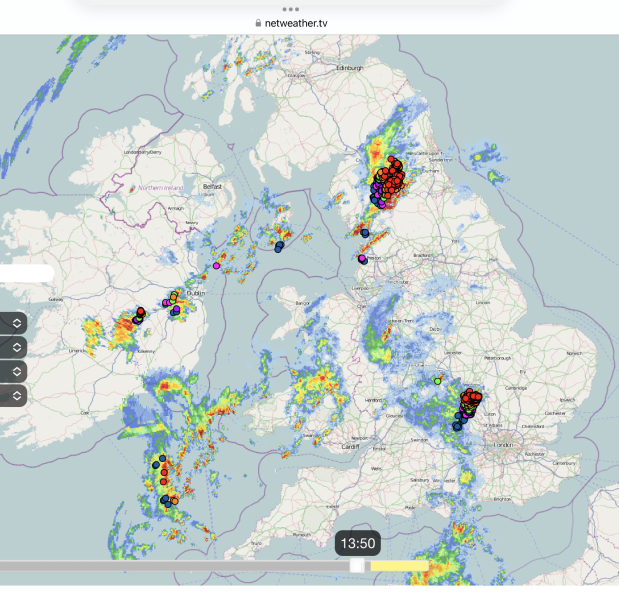Click the Cardiff label on the map
Image resolution: width=619 pixels, height=600 pixels.
click(351, 446)
